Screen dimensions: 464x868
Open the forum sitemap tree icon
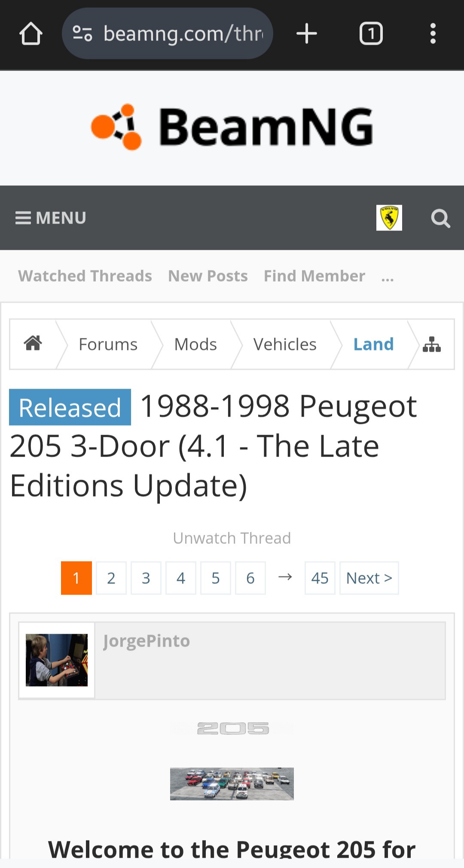[x=432, y=344]
